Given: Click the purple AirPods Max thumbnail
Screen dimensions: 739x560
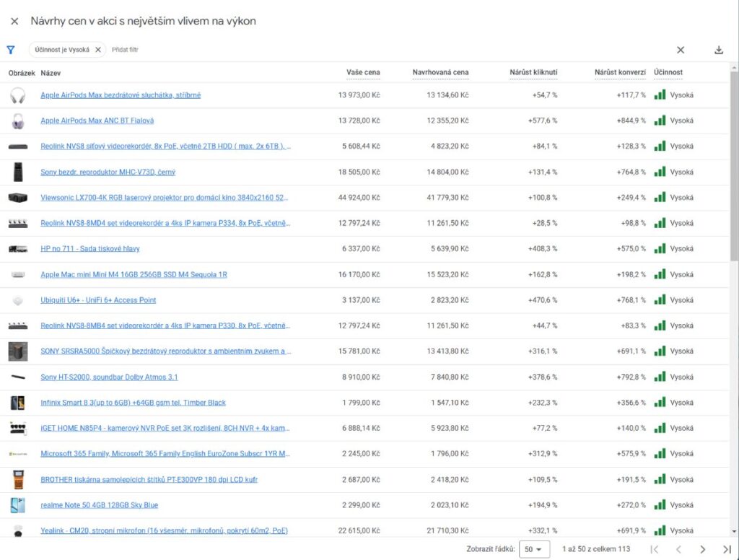Looking at the screenshot, I should (x=18, y=121).
